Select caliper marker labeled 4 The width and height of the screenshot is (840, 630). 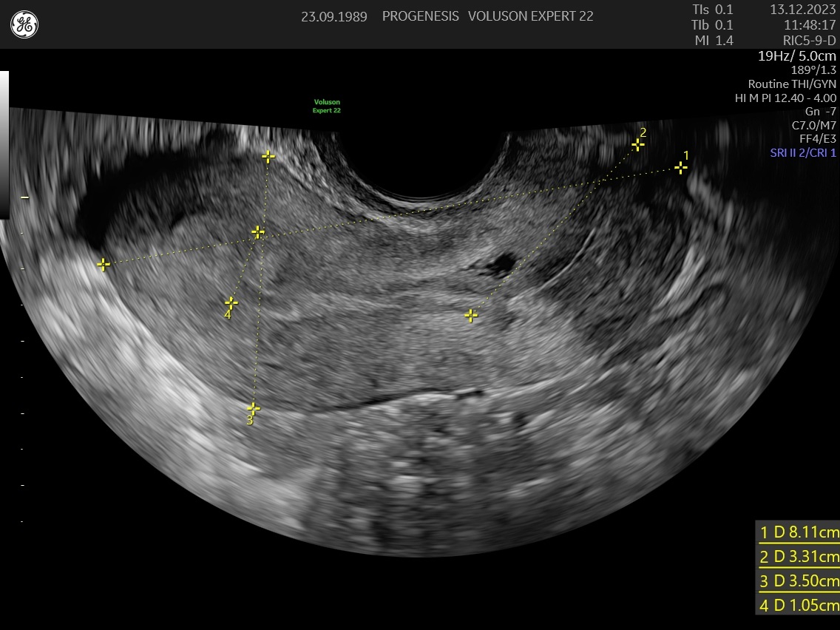tap(231, 302)
